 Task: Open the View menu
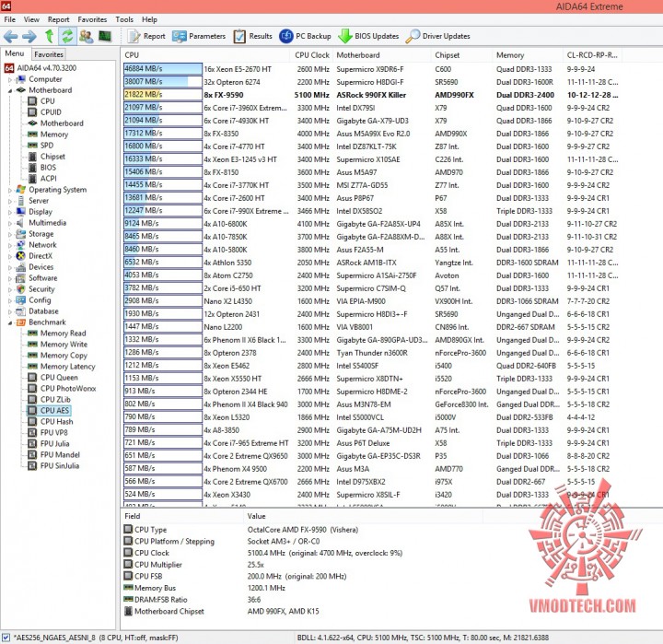pyautogui.click(x=31, y=19)
